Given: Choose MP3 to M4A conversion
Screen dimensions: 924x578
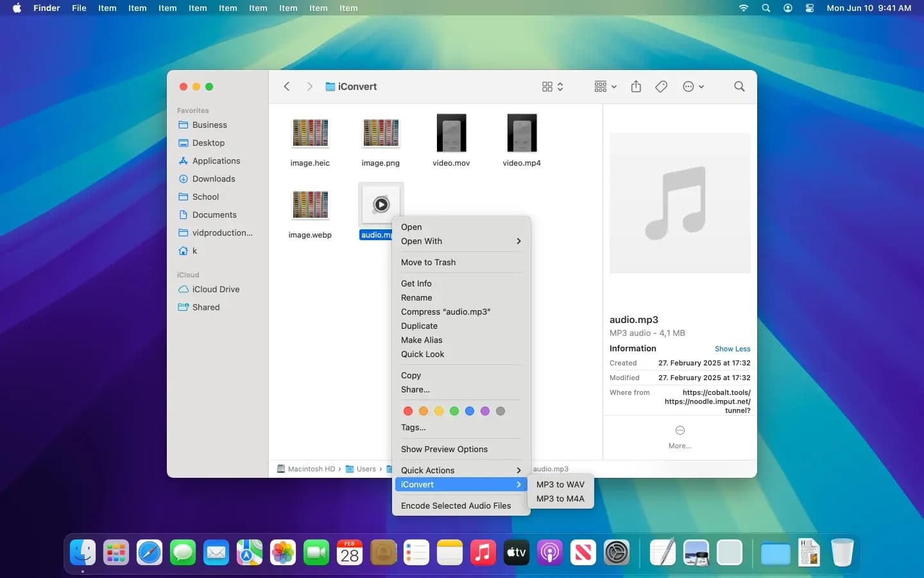Looking at the screenshot, I should tap(561, 499).
